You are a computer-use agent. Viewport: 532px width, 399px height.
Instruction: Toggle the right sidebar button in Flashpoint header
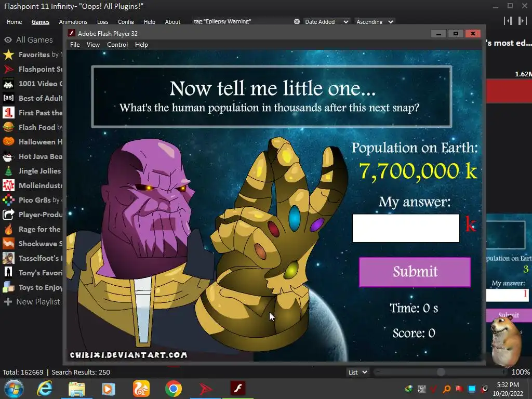point(522,21)
